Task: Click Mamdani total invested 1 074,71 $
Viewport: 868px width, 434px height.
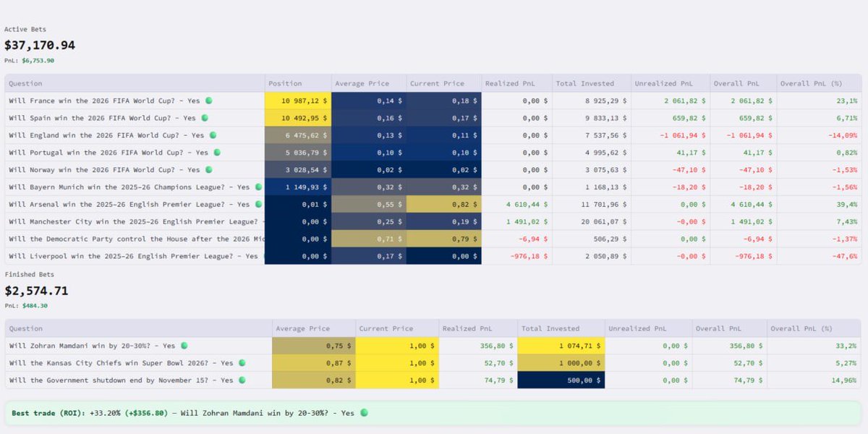Action: pos(561,346)
